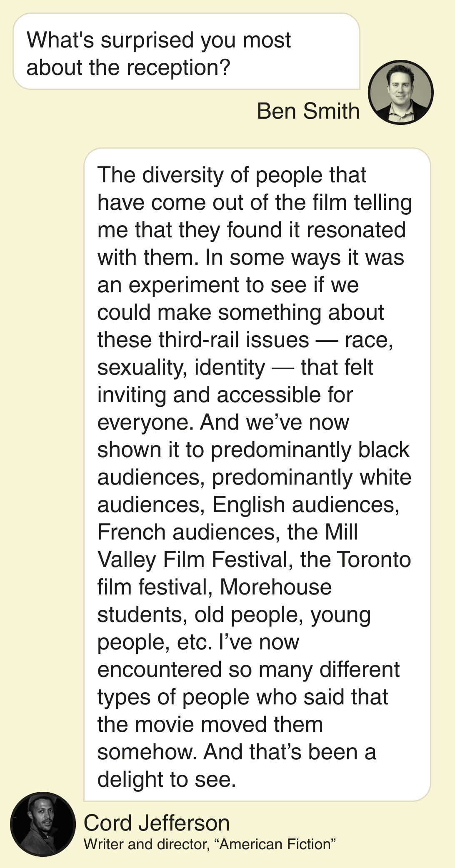The image size is (455, 868).
Task: Click the words "Valley Film Festival"
Action: [193, 560]
